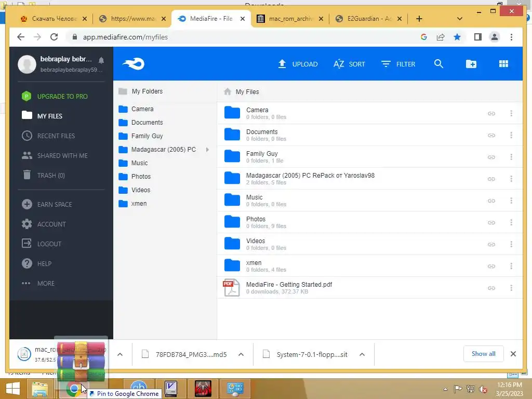Click the user profile avatar
The height and width of the screenshot is (399, 532).
27,64
